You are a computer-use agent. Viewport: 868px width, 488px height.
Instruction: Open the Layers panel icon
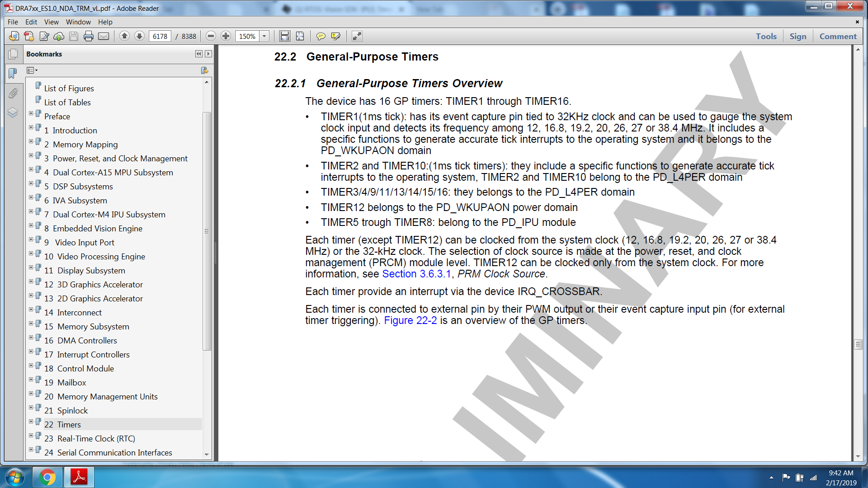13,113
